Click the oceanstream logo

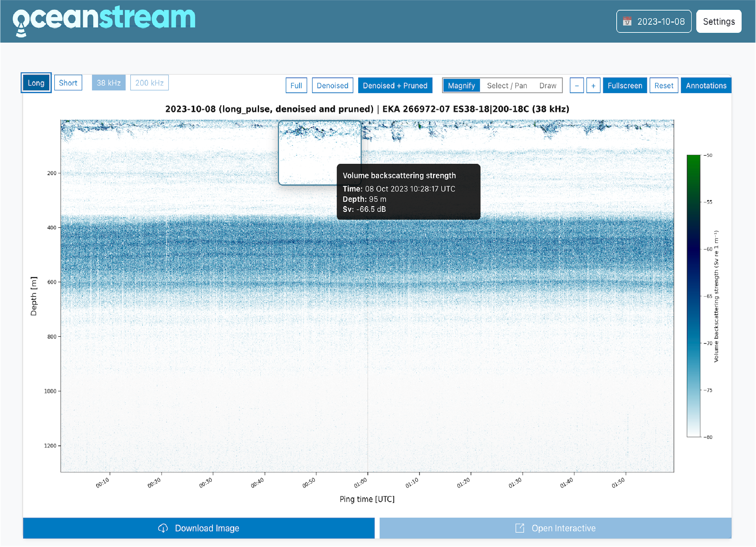(104, 21)
